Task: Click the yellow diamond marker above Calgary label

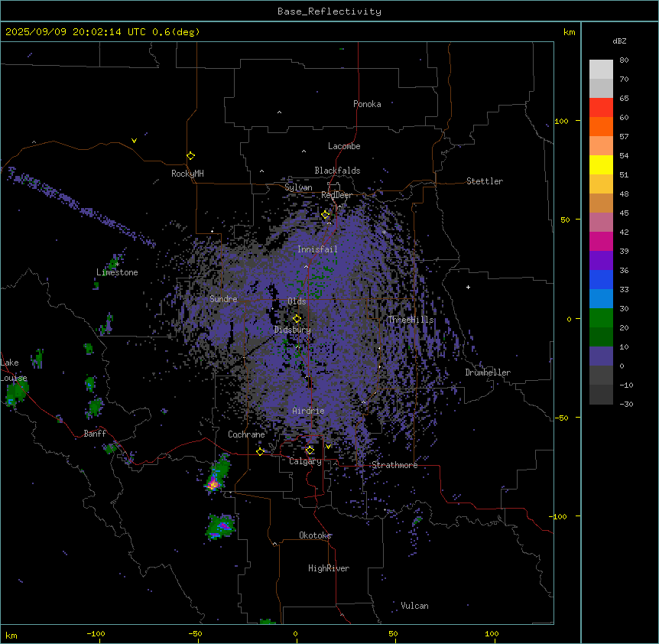Action: tap(310, 450)
